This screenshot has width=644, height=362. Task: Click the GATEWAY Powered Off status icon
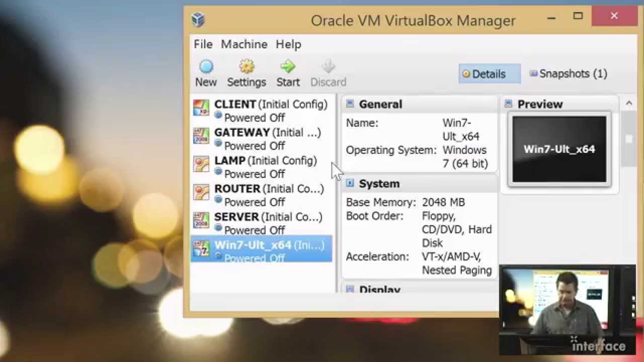[x=218, y=144]
